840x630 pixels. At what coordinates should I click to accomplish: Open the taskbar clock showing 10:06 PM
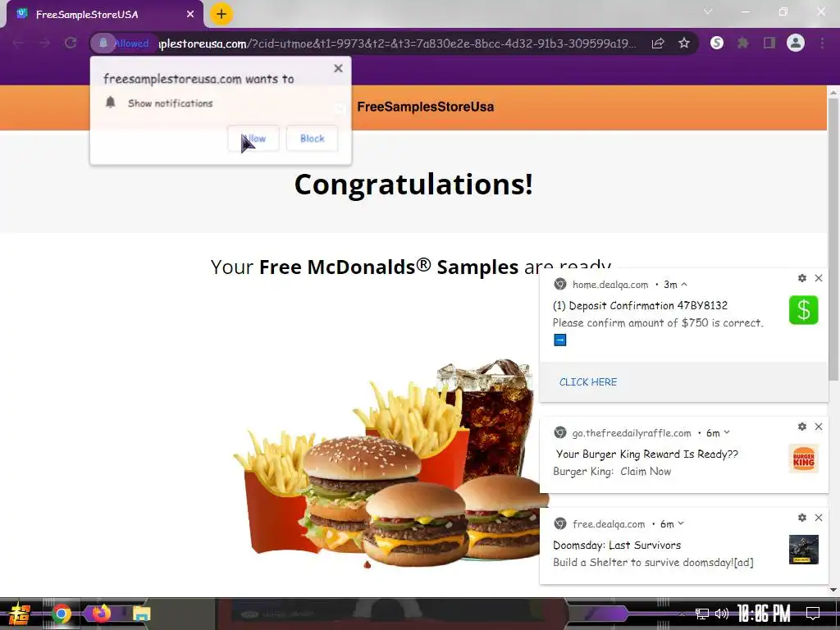[764, 614]
